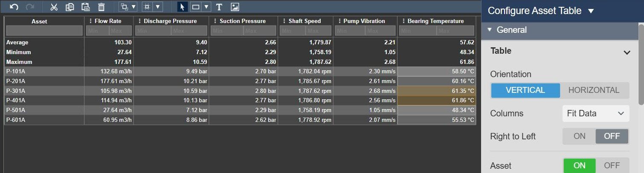The width and height of the screenshot is (644, 173).
Task: Click the redo arrow icon
Action: [x=30, y=7]
